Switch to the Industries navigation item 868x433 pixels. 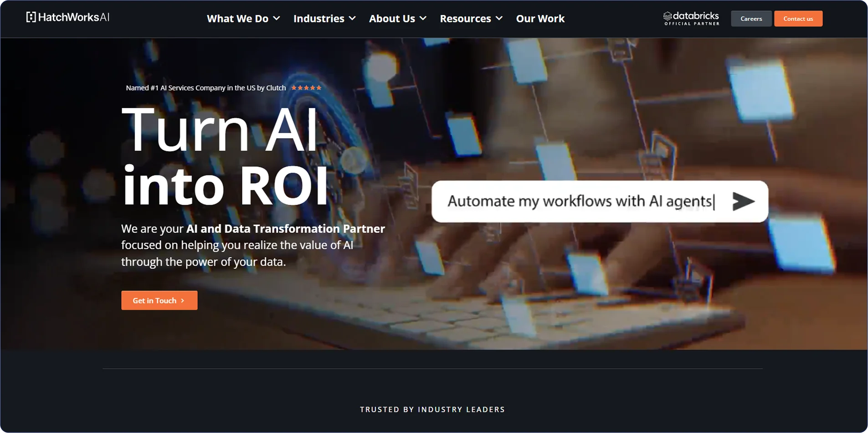coord(319,19)
